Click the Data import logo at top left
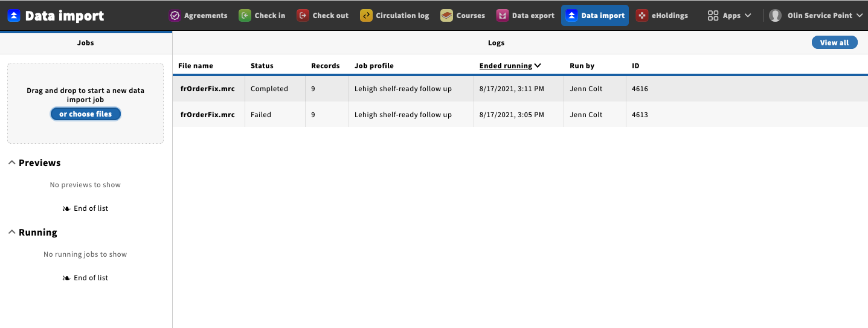Screen dimensions: 868x328 (x=14, y=16)
